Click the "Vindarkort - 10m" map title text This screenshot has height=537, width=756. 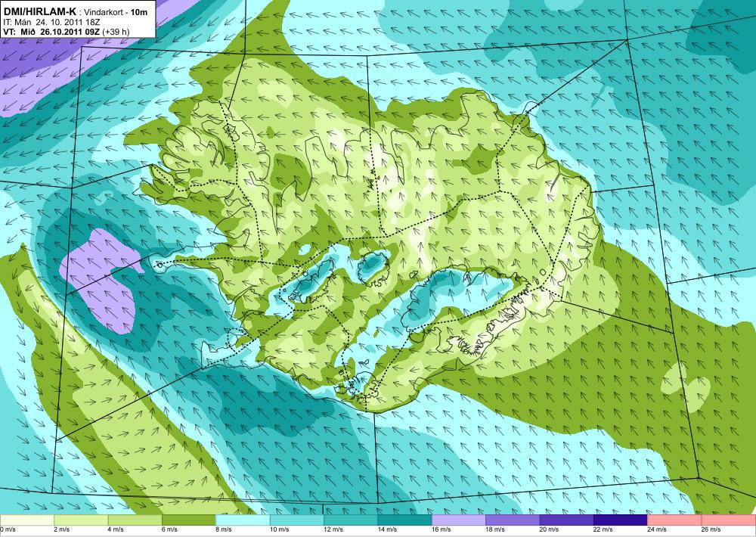coord(116,12)
